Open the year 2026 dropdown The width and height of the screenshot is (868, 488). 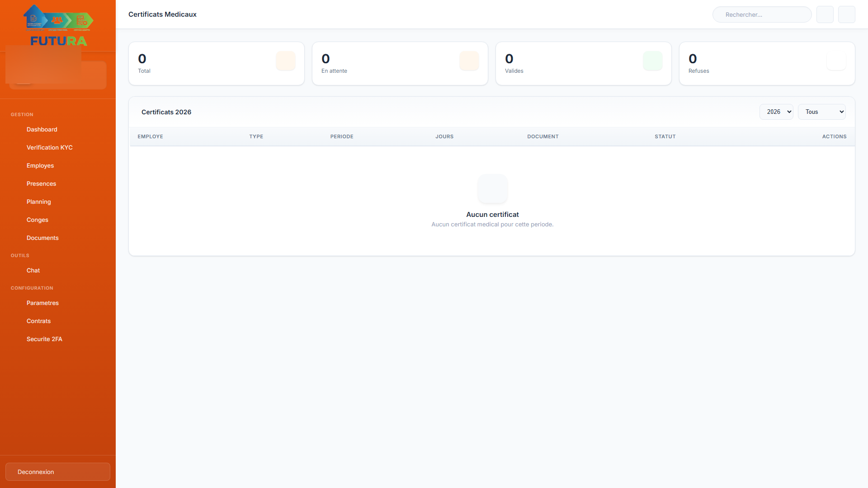click(776, 112)
